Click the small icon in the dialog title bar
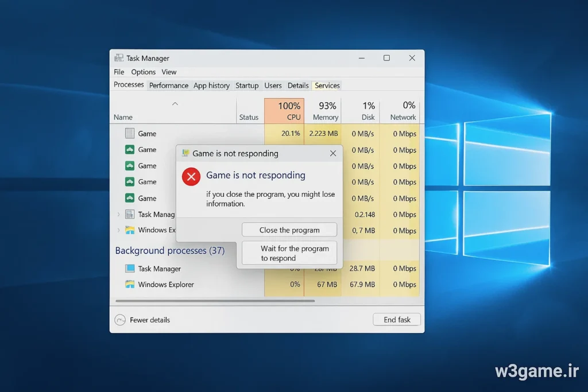Screen dimensions: 588x392 point(185,153)
